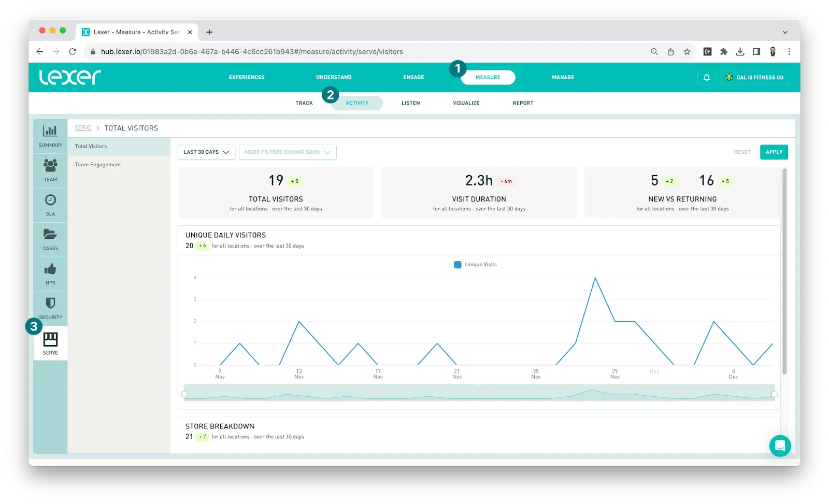Open the Security shield section

pyautogui.click(x=50, y=309)
